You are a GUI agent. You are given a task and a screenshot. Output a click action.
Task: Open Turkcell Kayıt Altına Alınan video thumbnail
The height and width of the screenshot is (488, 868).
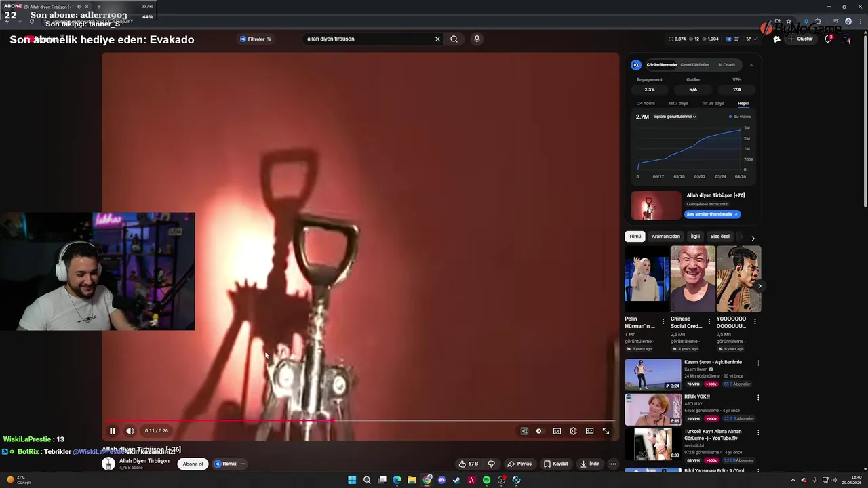pyautogui.click(x=653, y=444)
